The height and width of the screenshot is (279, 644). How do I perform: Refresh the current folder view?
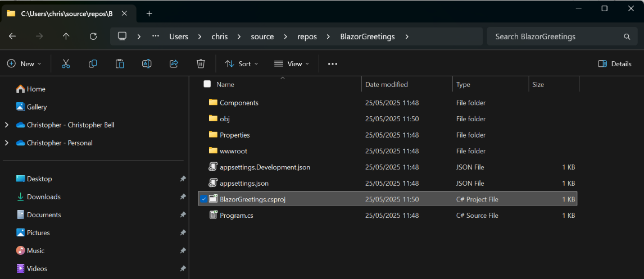click(x=93, y=36)
